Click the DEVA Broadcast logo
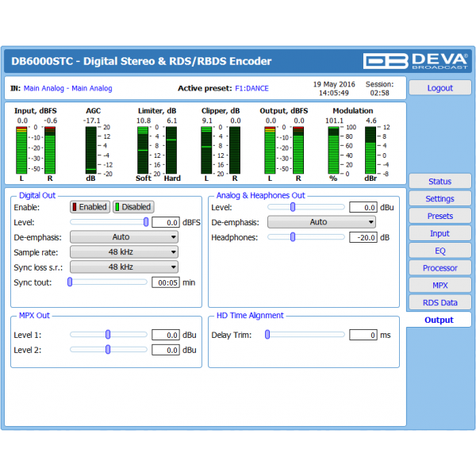 [415, 61]
